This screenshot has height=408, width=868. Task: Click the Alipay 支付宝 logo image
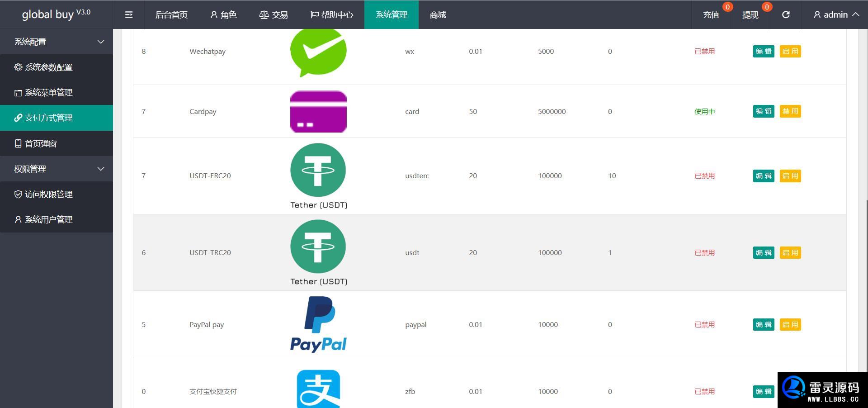point(318,389)
